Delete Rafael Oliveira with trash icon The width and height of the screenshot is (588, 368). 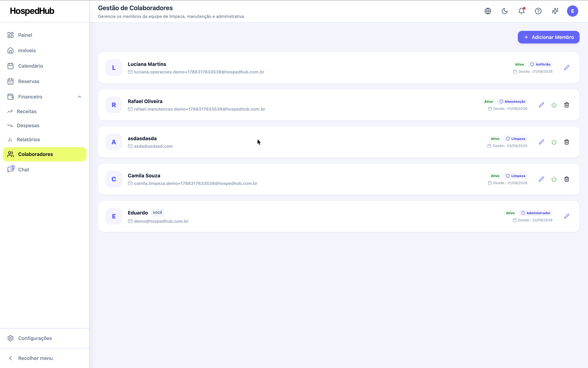[x=567, y=105]
